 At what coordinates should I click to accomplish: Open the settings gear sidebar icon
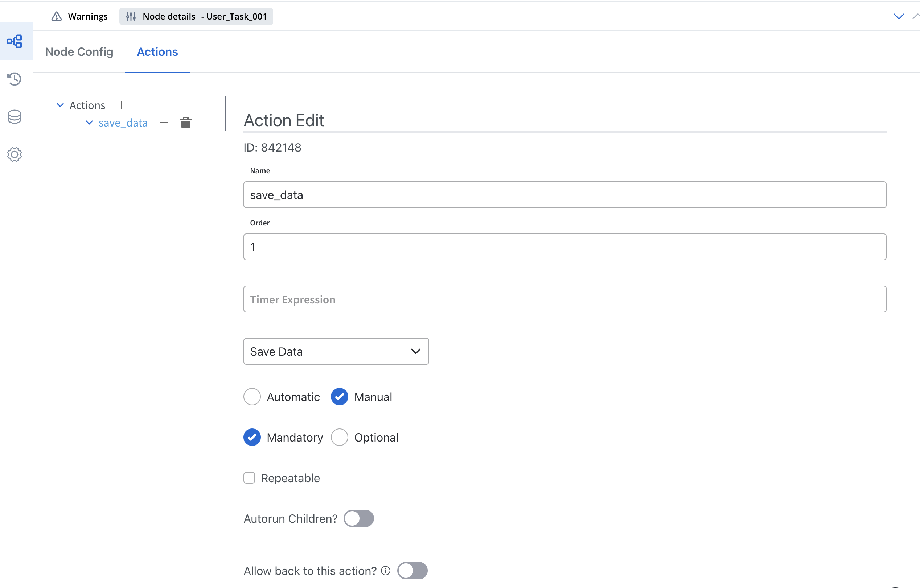tap(15, 155)
